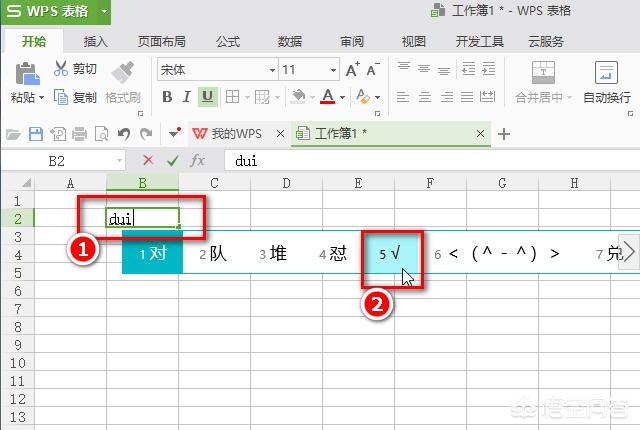640x430 pixels.
Task: Choose IME candidate 2 队
Action: [213, 254]
